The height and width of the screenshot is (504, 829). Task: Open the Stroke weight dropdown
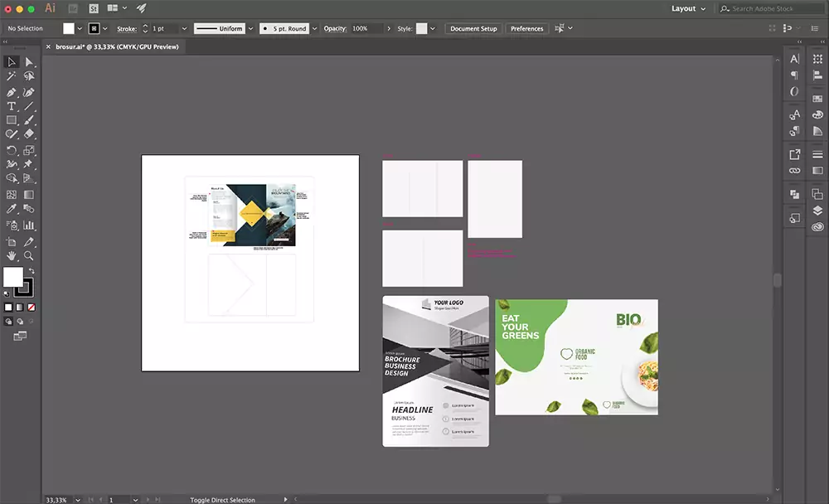(x=184, y=28)
